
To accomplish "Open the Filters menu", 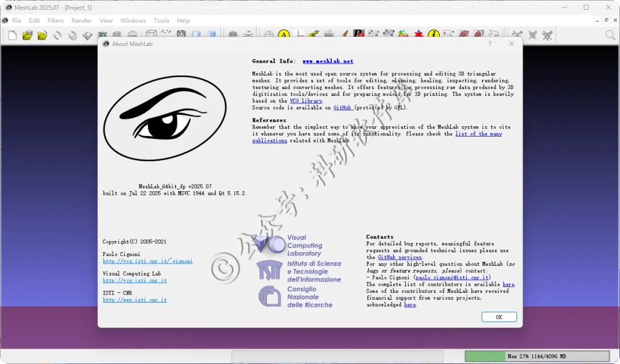I will [x=55, y=21].
